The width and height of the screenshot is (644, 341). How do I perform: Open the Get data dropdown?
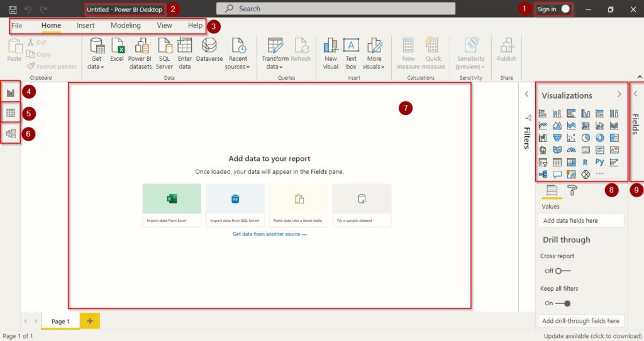pyautogui.click(x=96, y=54)
